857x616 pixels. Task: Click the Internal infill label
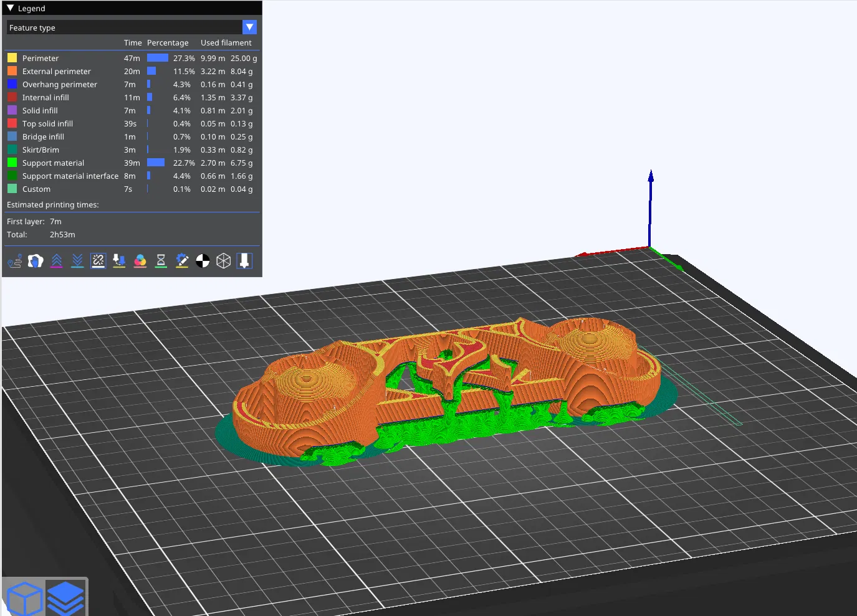[45, 98]
